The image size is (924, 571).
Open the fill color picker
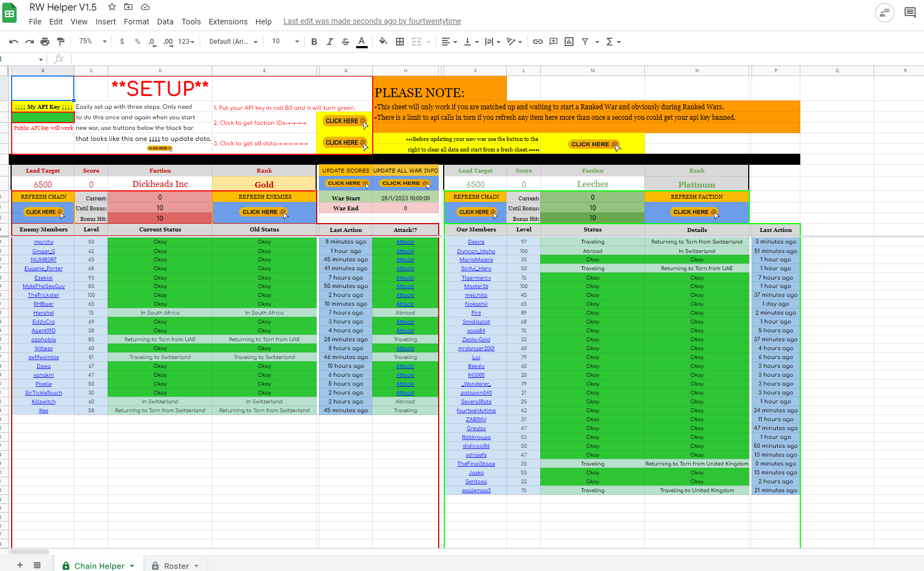tap(383, 42)
